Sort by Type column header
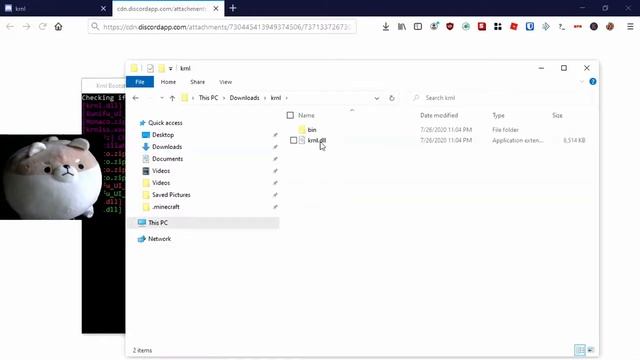Screen dimensions: 640x360 click(498, 116)
